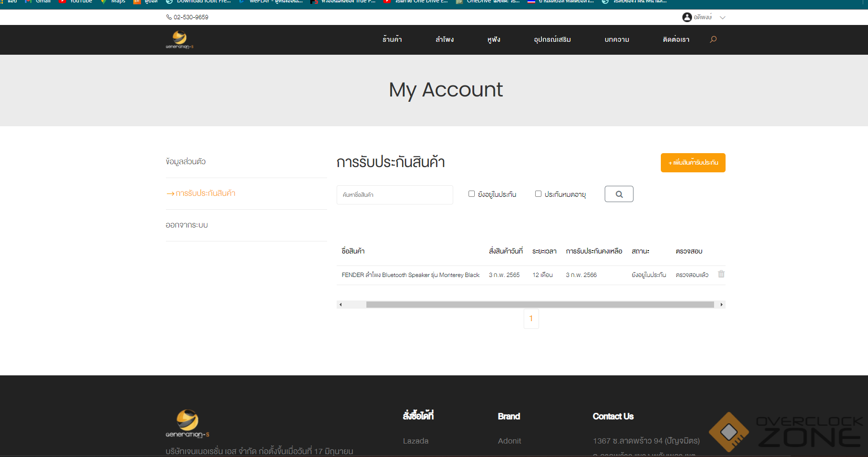Screen dimensions: 868x457
Task: Open the ลำโพง menu
Action: (x=445, y=39)
